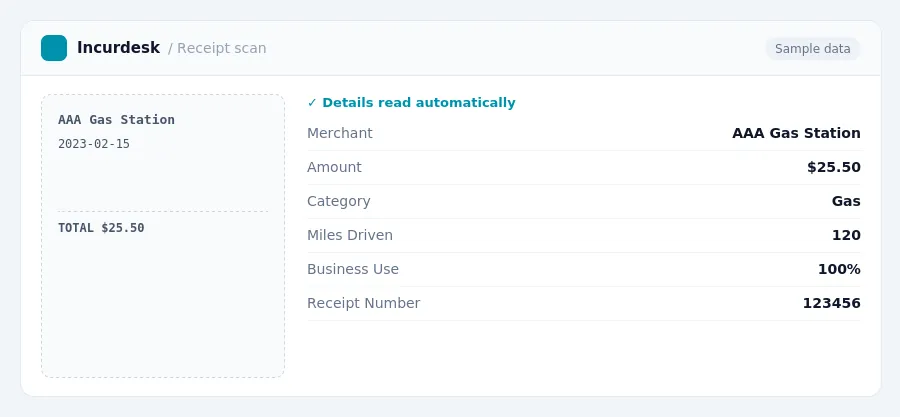Select the Receipt Number label
900x417 pixels.
[x=363, y=303]
